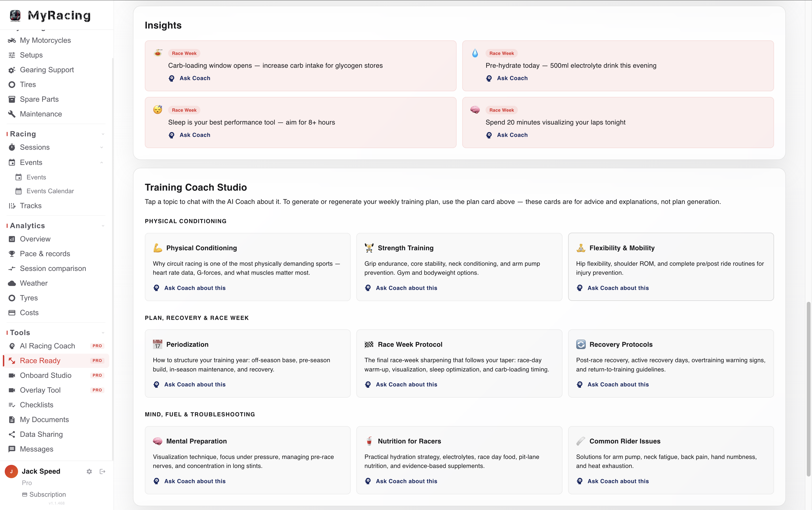This screenshot has width=812, height=510.
Task: Click the Sessions stopwatch icon
Action: pos(12,147)
